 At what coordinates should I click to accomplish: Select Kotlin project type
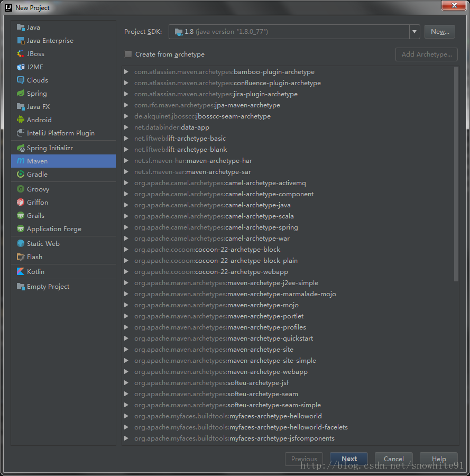(63, 271)
